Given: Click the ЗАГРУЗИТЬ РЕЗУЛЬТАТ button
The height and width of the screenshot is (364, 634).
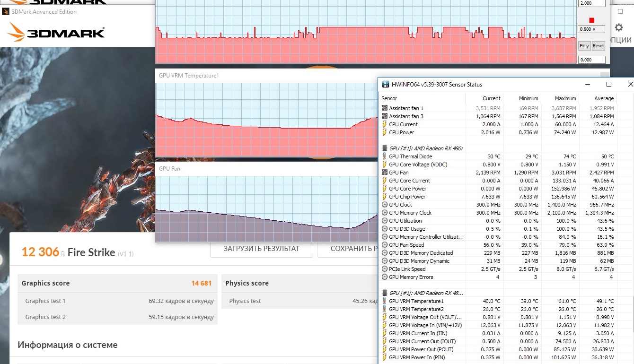Looking at the screenshot, I should coord(262,249).
